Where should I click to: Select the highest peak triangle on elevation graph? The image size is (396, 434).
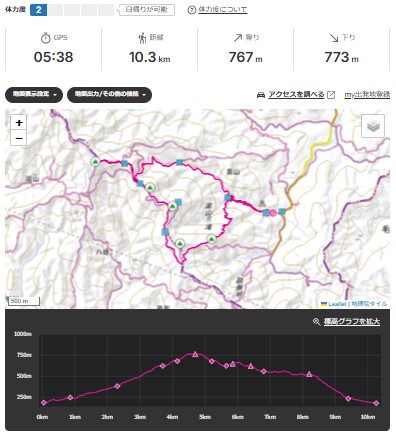click(x=195, y=354)
